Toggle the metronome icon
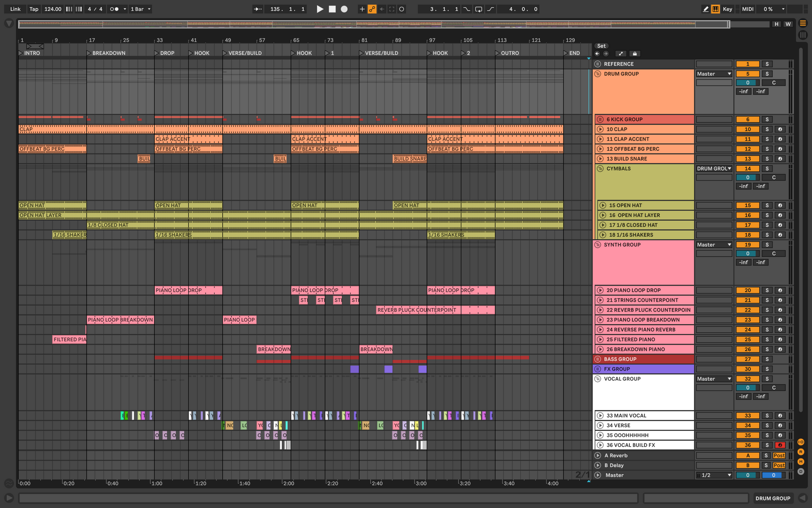 pos(115,9)
